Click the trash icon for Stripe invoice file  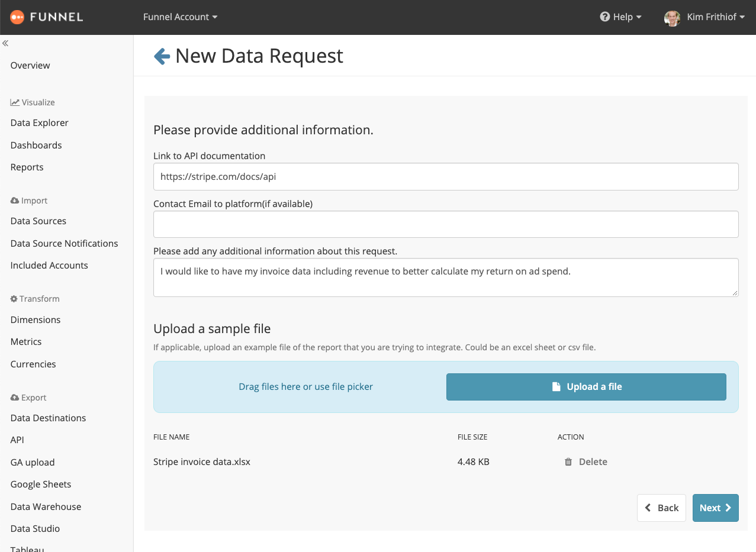tap(568, 462)
